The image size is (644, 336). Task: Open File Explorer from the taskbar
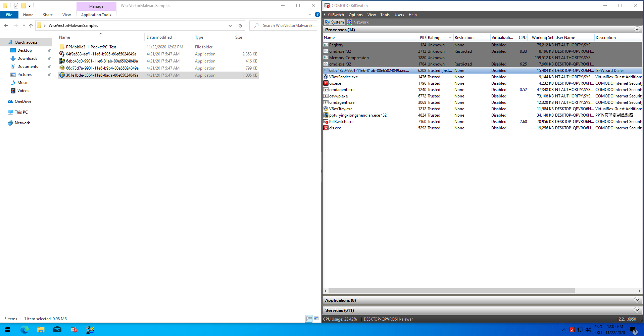click(x=41, y=330)
